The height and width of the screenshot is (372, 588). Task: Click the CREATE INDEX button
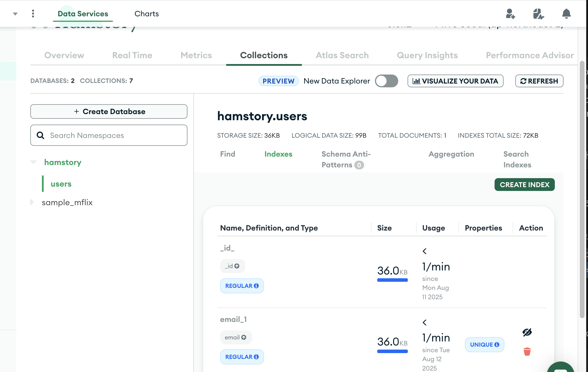524,185
